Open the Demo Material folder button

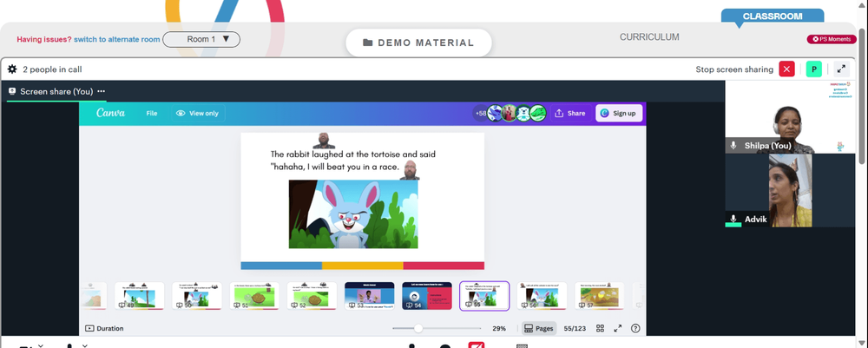coord(418,43)
